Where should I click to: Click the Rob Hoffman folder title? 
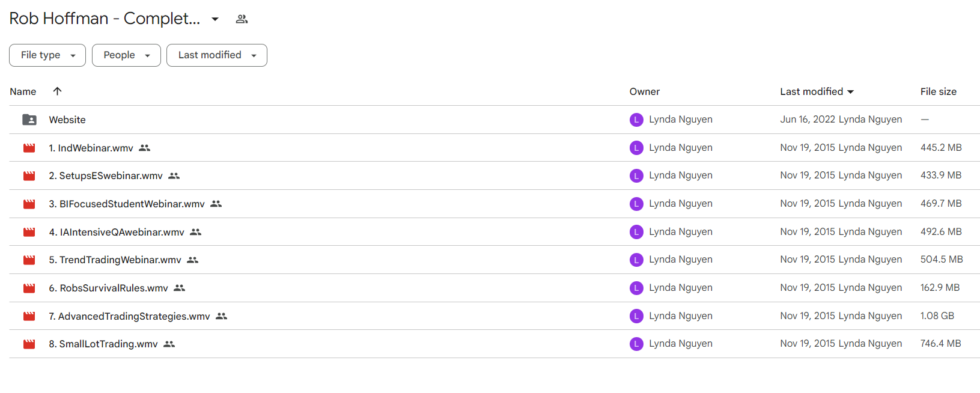[105, 19]
